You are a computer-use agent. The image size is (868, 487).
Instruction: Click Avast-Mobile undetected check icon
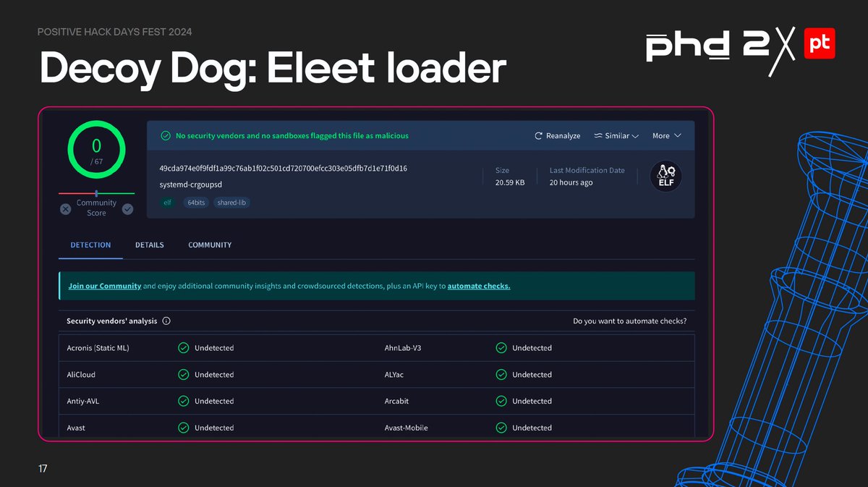click(501, 428)
